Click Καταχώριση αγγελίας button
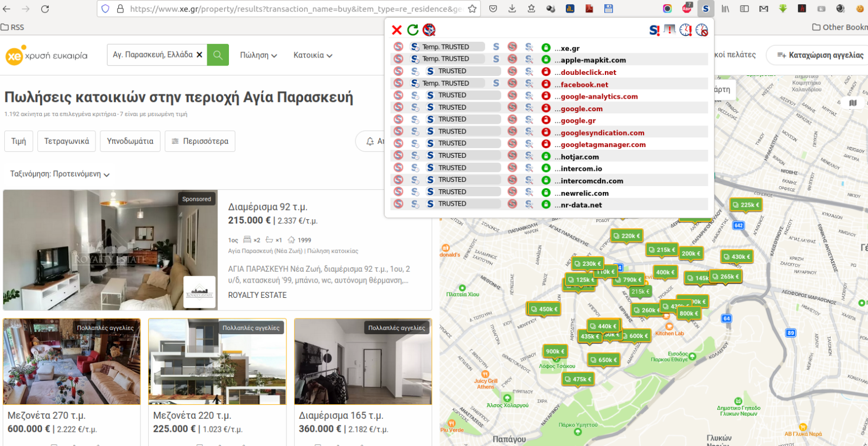This screenshot has height=446, width=868. click(x=820, y=55)
